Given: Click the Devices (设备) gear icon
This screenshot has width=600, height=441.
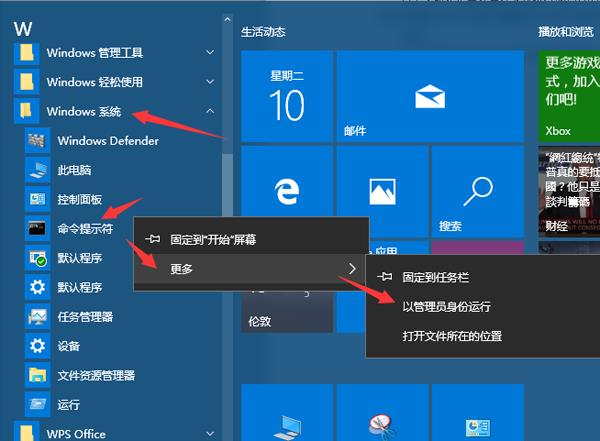Looking at the screenshot, I should pos(38,346).
